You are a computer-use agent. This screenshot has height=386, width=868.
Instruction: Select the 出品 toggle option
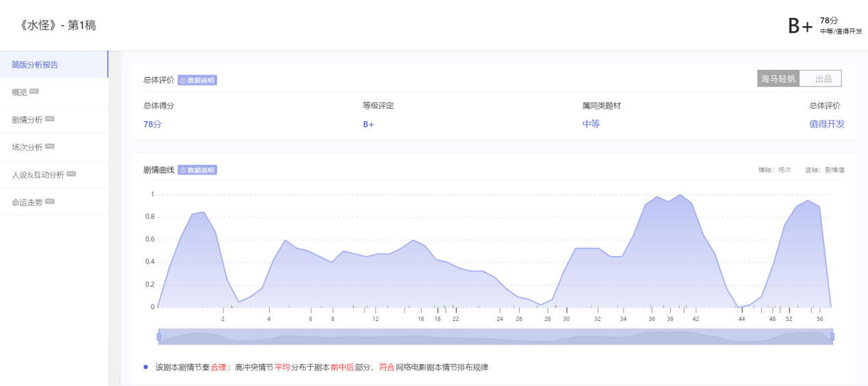[x=820, y=79]
